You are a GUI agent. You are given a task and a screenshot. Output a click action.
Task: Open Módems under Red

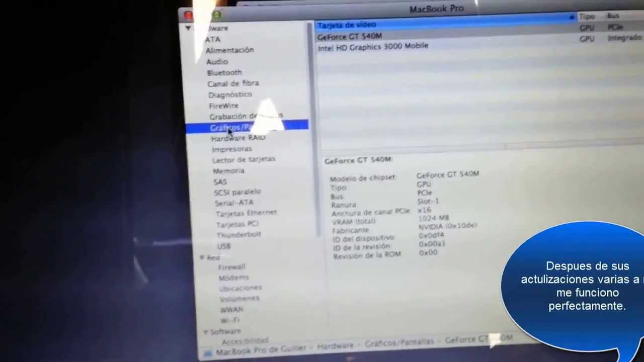(x=233, y=278)
